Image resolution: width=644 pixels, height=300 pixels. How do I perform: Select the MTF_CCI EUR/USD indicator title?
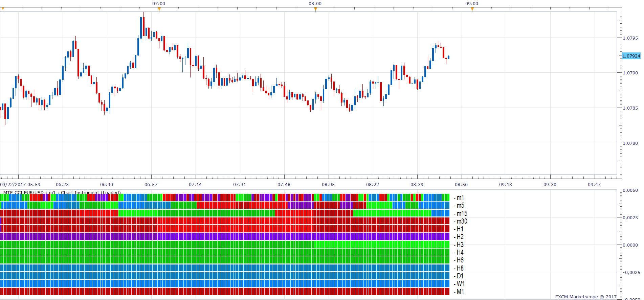tap(62, 192)
